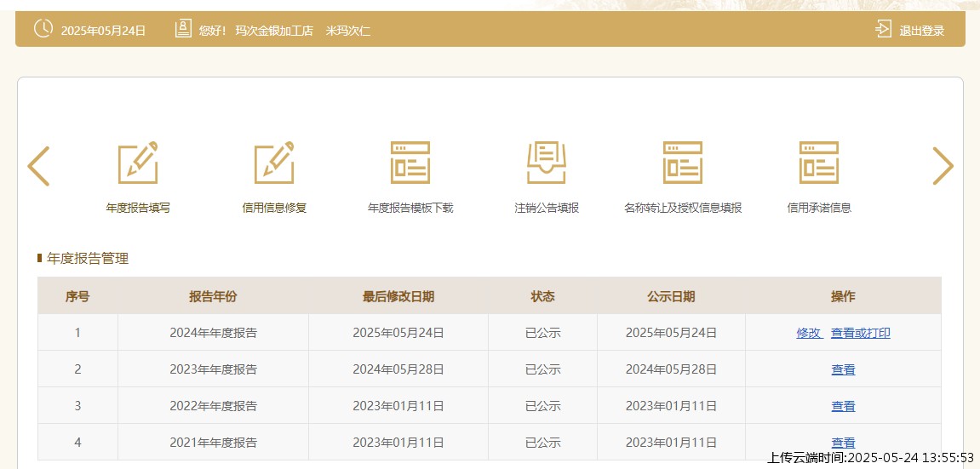Click 已公示 status of 2022 report
980x469 pixels.
(x=542, y=407)
